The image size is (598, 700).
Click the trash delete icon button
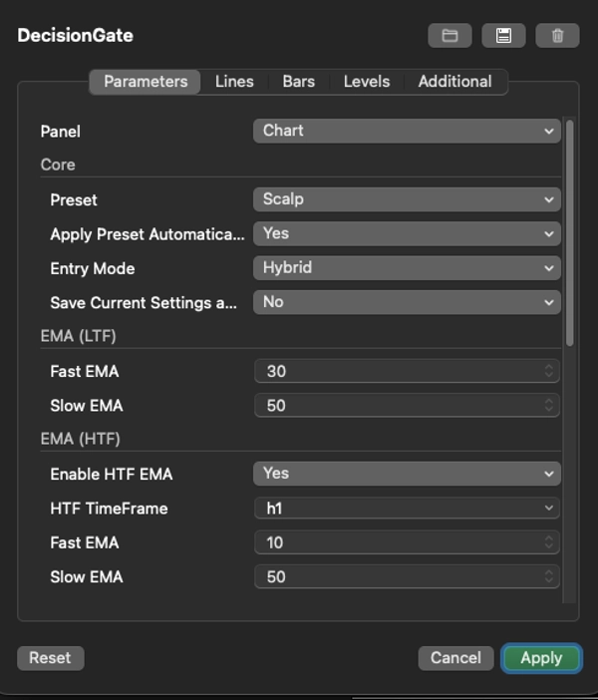pos(557,36)
